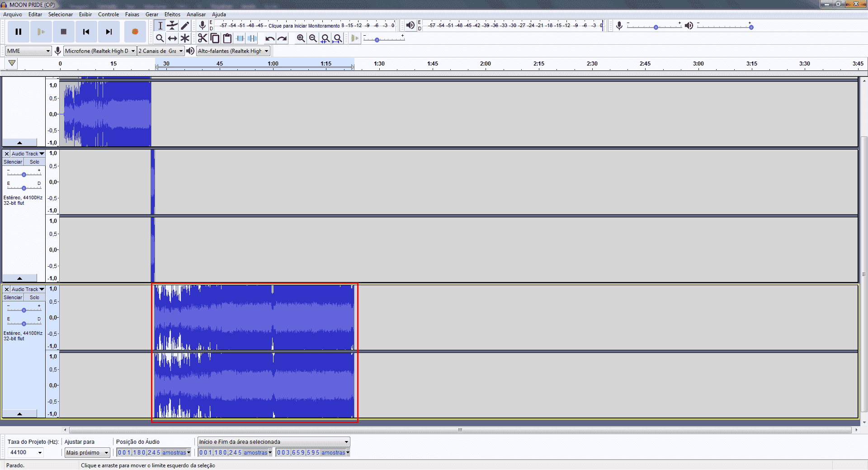Screen dimensions: 868x470
Task: Select the Selection (I-beam) tool
Action: pos(160,26)
